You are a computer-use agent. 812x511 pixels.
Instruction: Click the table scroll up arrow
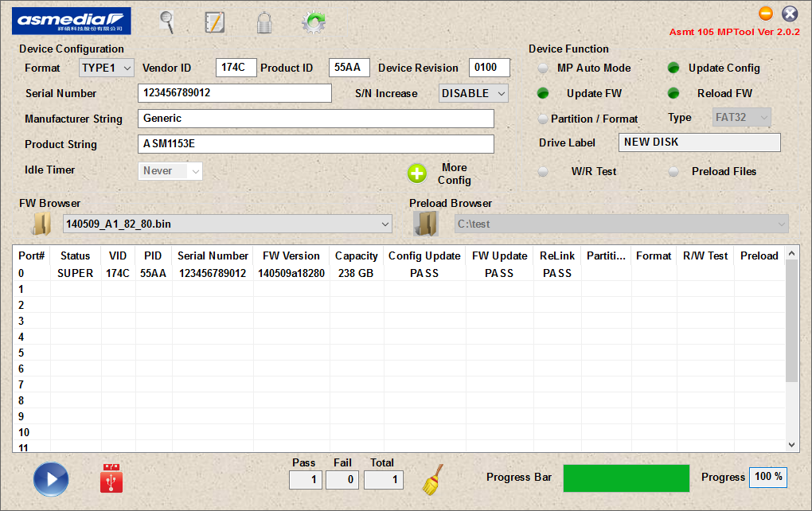pos(791,254)
